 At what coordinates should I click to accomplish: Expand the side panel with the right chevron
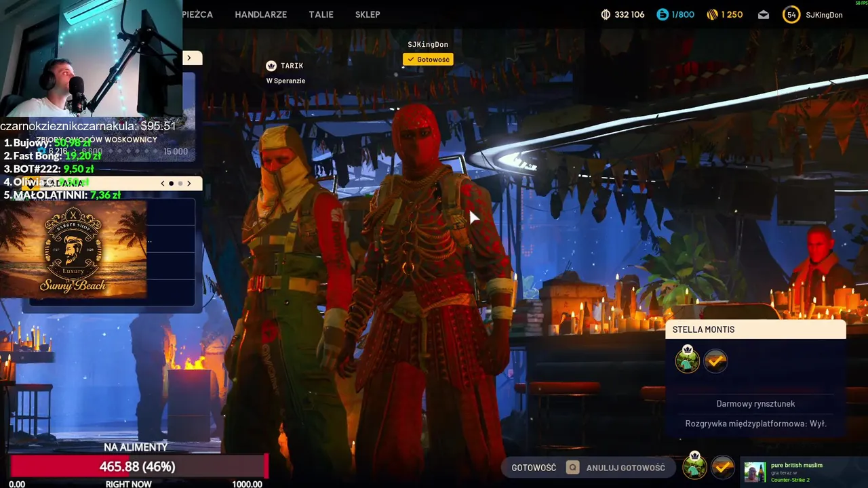click(189, 58)
